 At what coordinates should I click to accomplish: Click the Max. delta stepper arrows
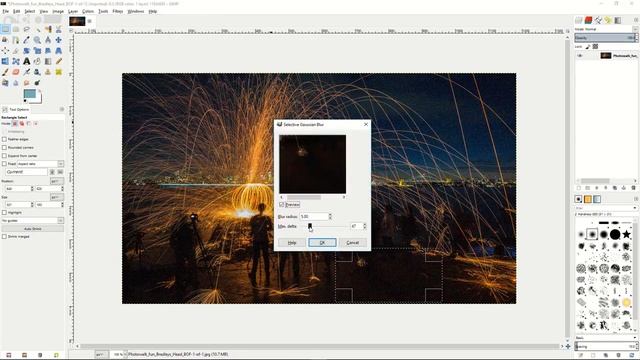pyautogui.click(x=364, y=226)
